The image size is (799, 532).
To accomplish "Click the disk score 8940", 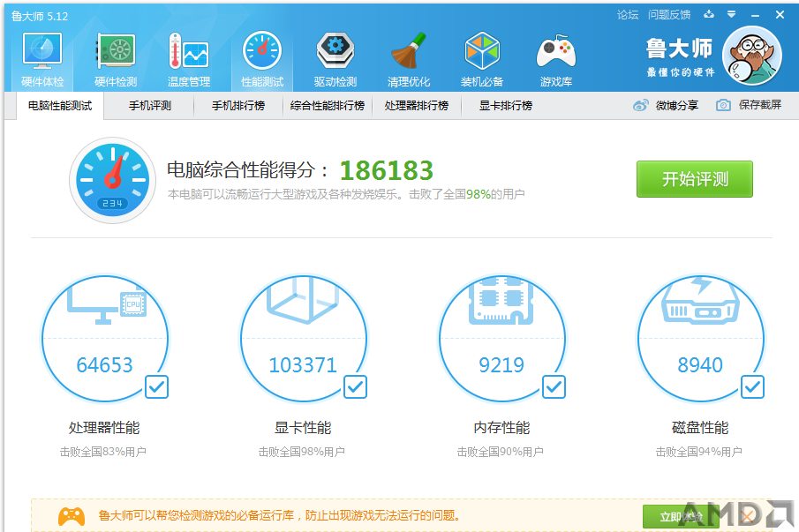I will (x=700, y=365).
